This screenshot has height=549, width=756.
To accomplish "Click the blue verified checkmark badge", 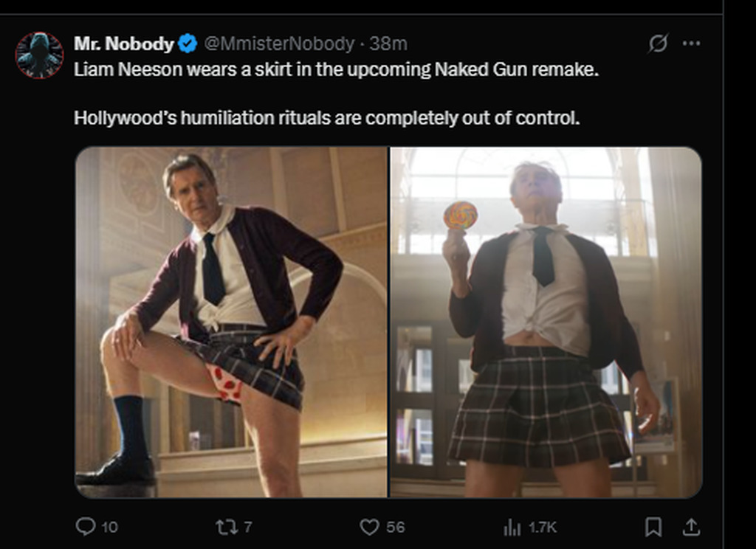I will tap(188, 44).
